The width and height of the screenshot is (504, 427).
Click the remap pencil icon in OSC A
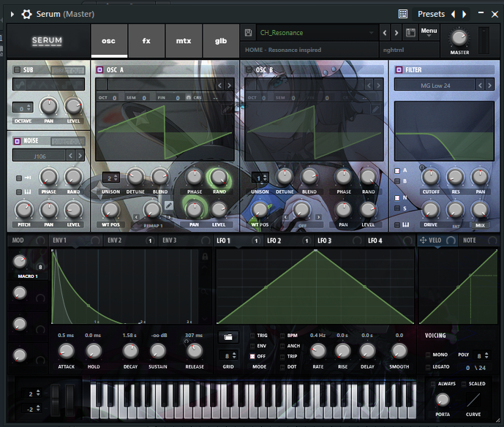168,205
